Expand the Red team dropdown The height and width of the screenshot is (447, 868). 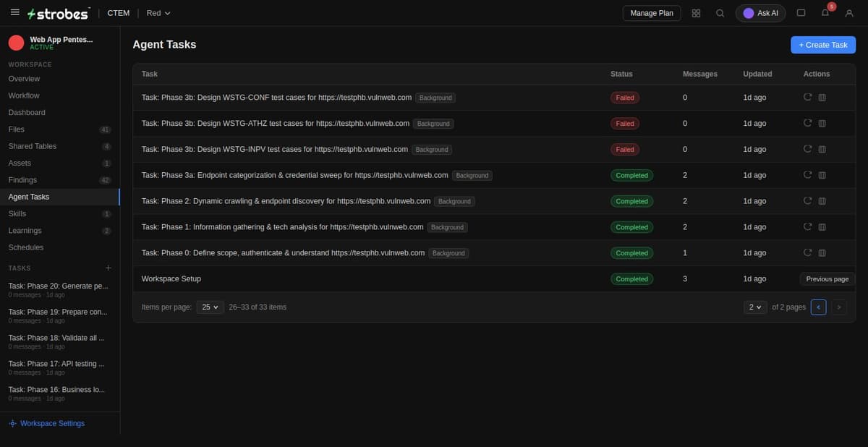(x=158, y=13)
